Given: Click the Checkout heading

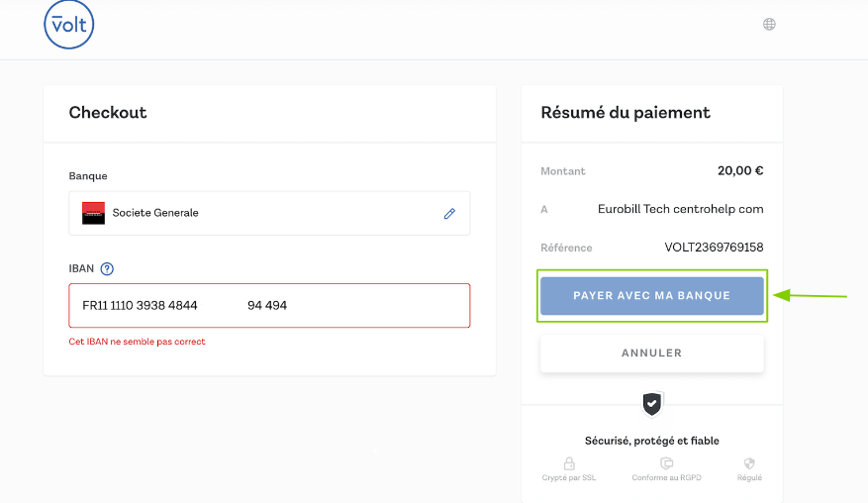Looking at the screenshot, I should click(108, 112).
